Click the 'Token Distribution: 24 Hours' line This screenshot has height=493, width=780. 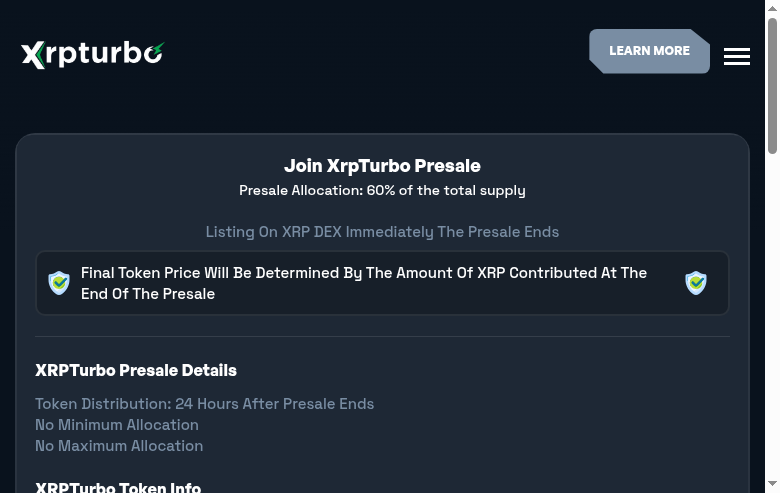coord(204,404)
